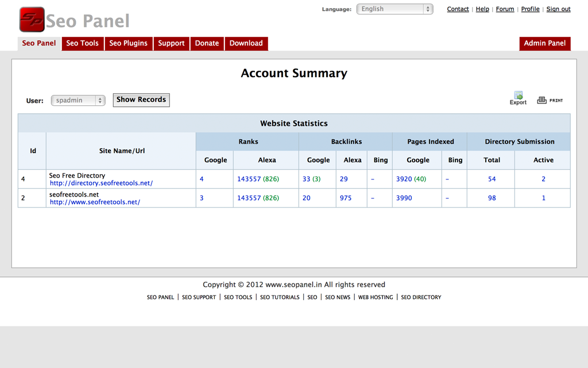Switch to the Seo Tools tab
This screenshot has width=588, height=368.
(82, 43)
